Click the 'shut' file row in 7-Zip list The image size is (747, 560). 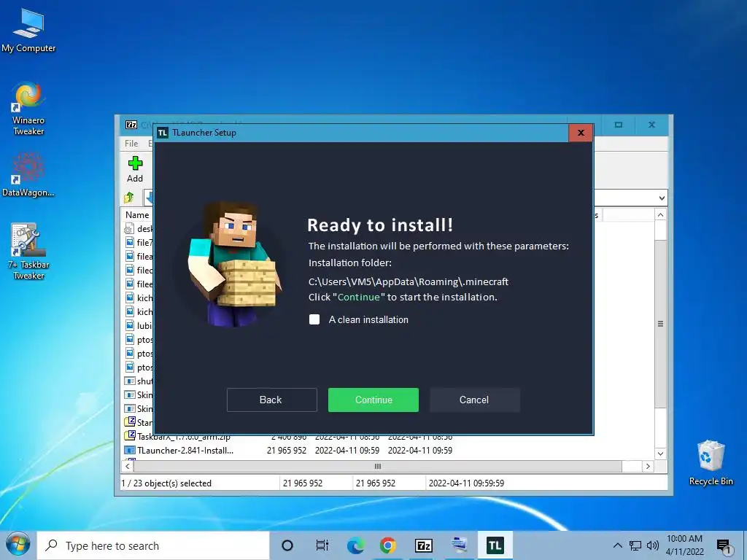tap(138, 381)
